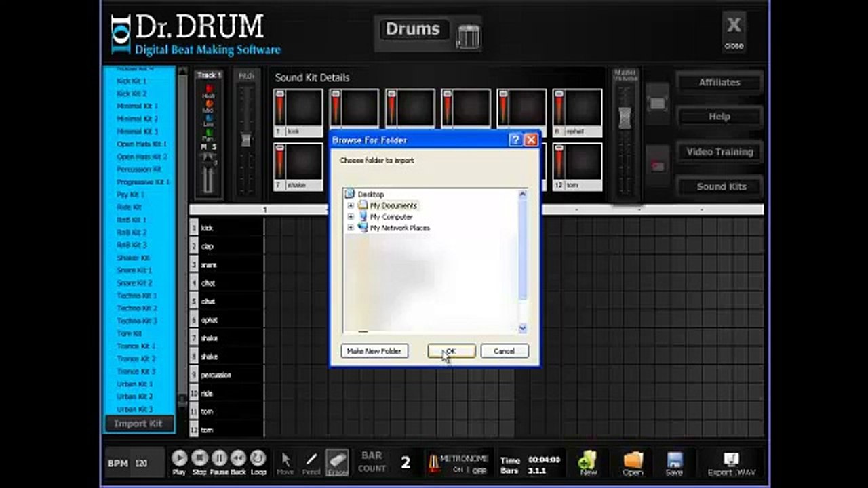Click the ophat sound pad
This screenshot has width=868, height=488.
577,113
